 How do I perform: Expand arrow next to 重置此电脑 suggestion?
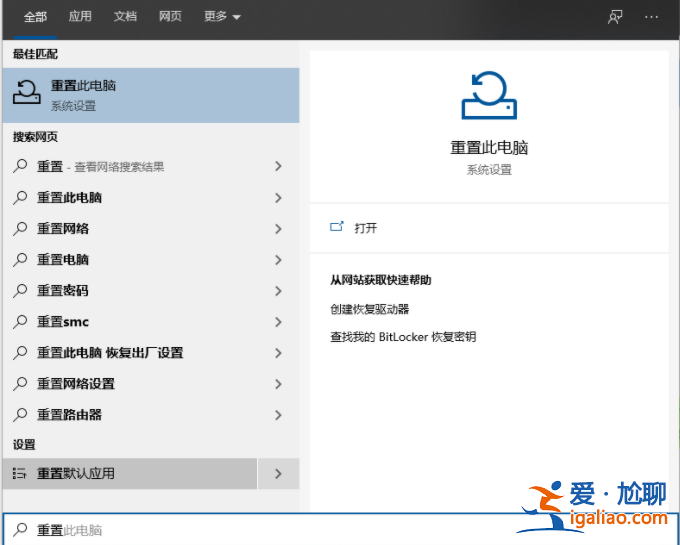pos(278,198)
